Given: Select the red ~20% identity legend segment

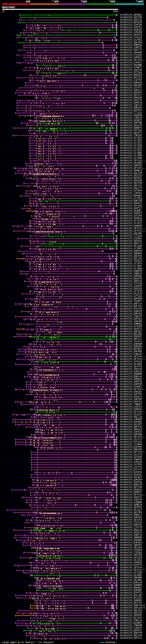Looking at the screenshot, I should pyautogui.click(x=16, y=4).
